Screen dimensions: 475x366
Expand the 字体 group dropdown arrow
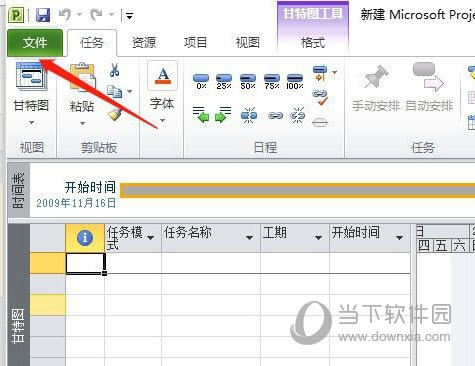point(162,120)
